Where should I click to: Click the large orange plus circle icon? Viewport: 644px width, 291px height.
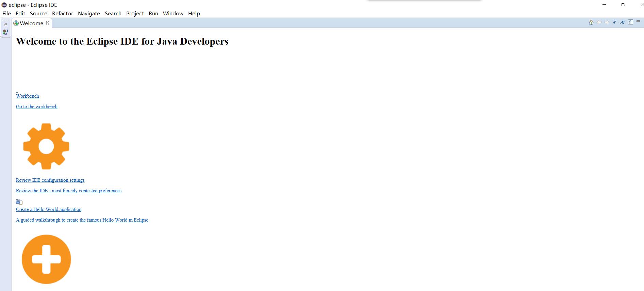pos(46,259)
